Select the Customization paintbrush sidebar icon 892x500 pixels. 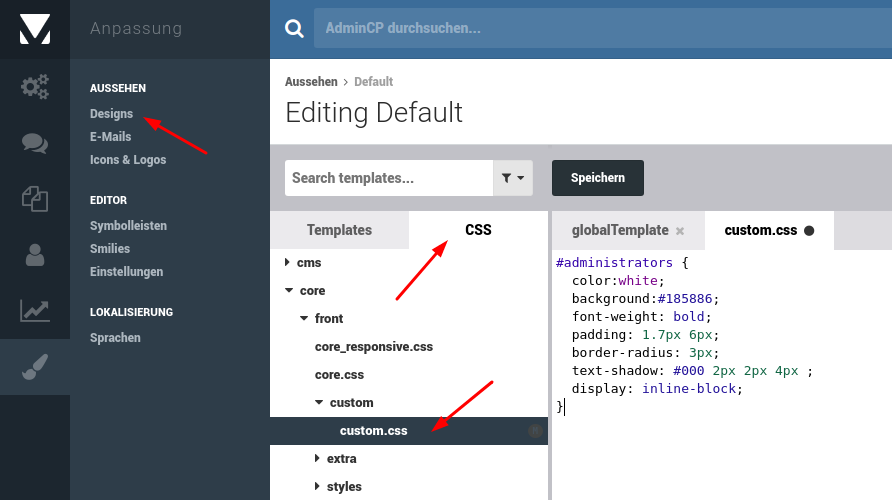(x=35, y=368)
